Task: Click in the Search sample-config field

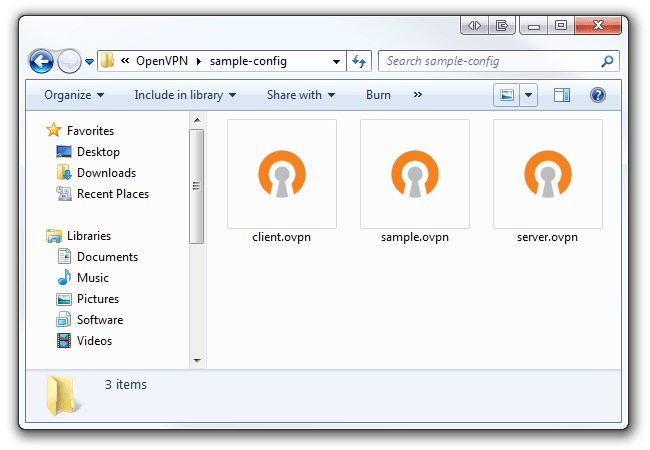Action: click(488, 61)
